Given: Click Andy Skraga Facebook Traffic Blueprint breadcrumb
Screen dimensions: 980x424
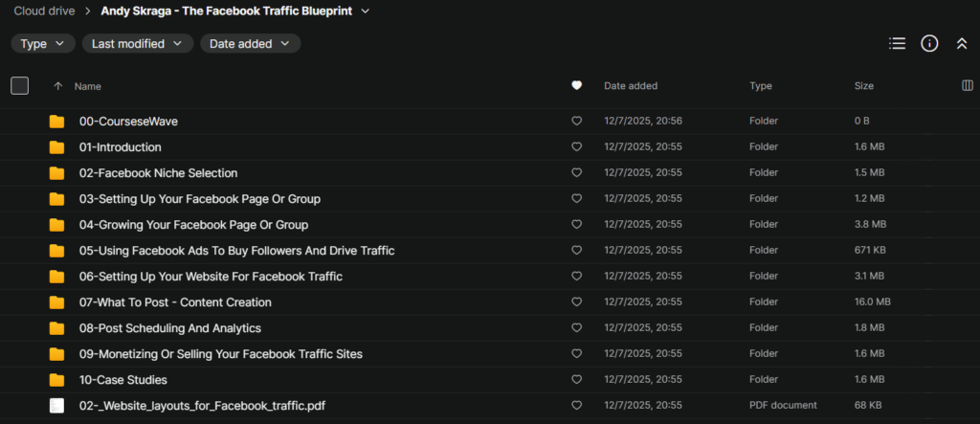Looking at the screenshot, I should (228, 11).
